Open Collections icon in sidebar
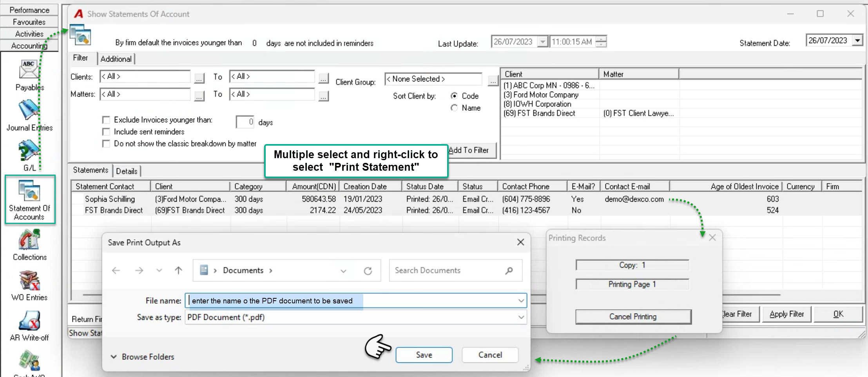 point(29,239)
